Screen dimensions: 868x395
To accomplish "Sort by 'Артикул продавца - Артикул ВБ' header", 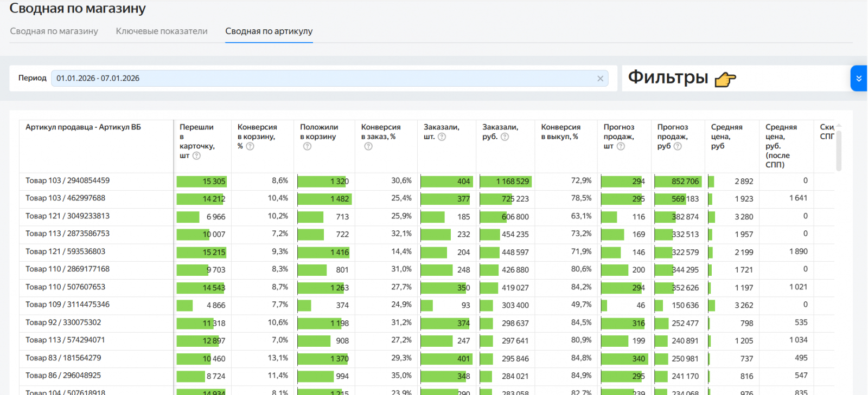I will pyautogui.click(x=83, y=127).
